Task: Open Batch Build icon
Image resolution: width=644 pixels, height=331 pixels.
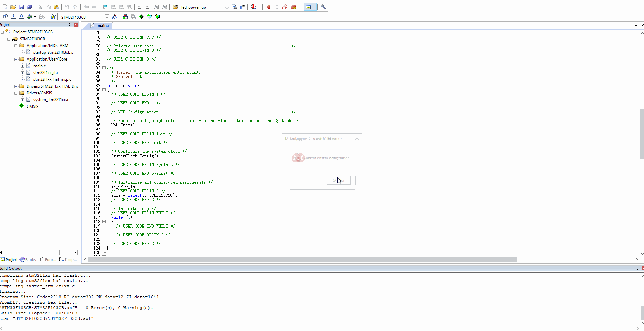Action: [x=30, y=17]
